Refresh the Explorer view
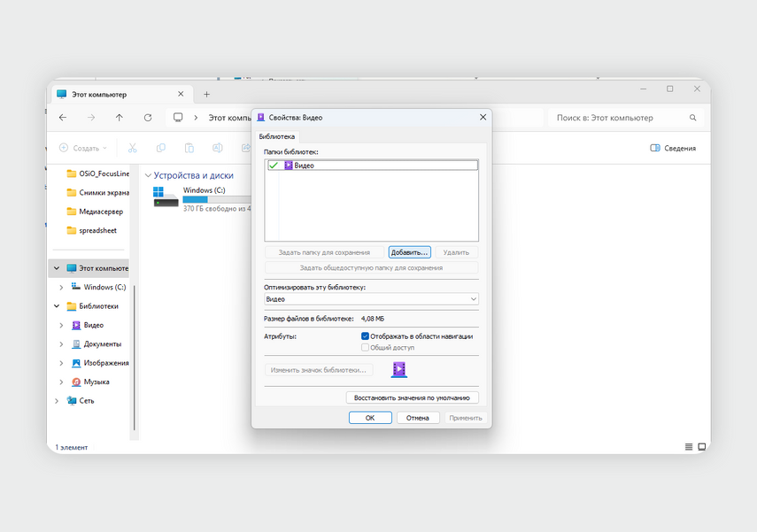 (148, 118)
